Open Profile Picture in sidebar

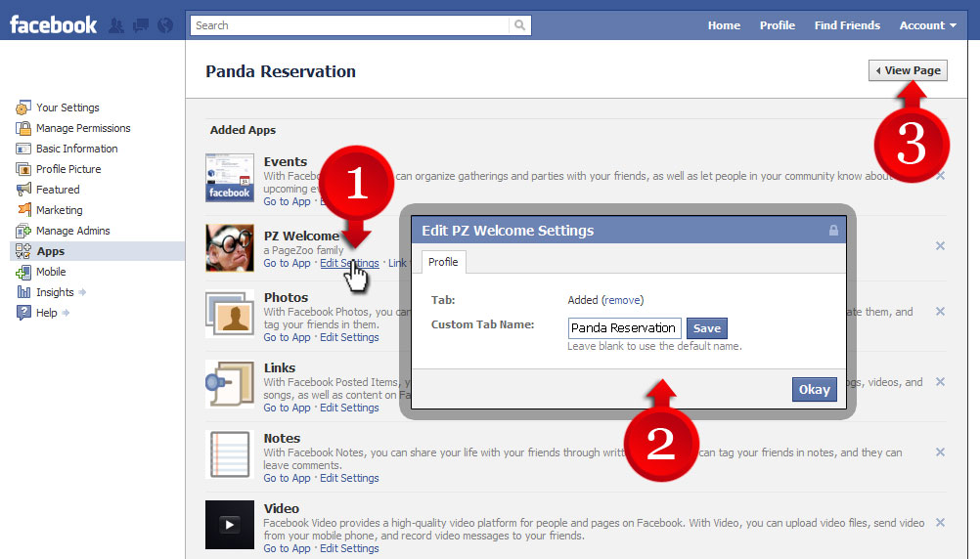(x=68, y=169)
